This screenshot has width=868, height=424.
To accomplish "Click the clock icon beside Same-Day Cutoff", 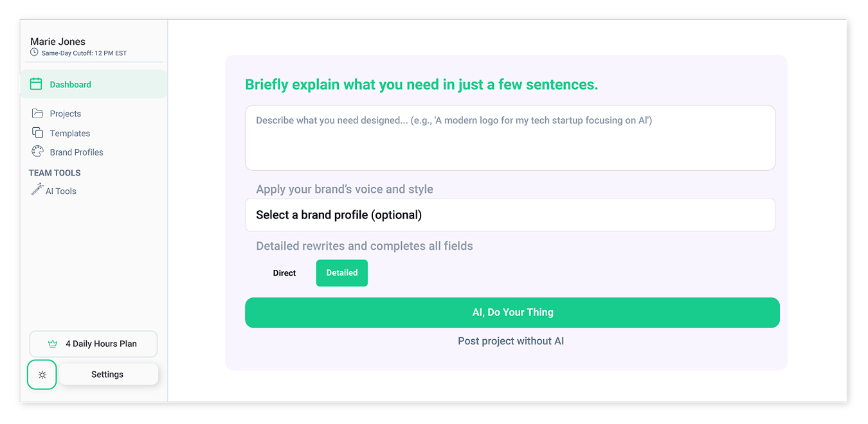I will tap(33, 53).
